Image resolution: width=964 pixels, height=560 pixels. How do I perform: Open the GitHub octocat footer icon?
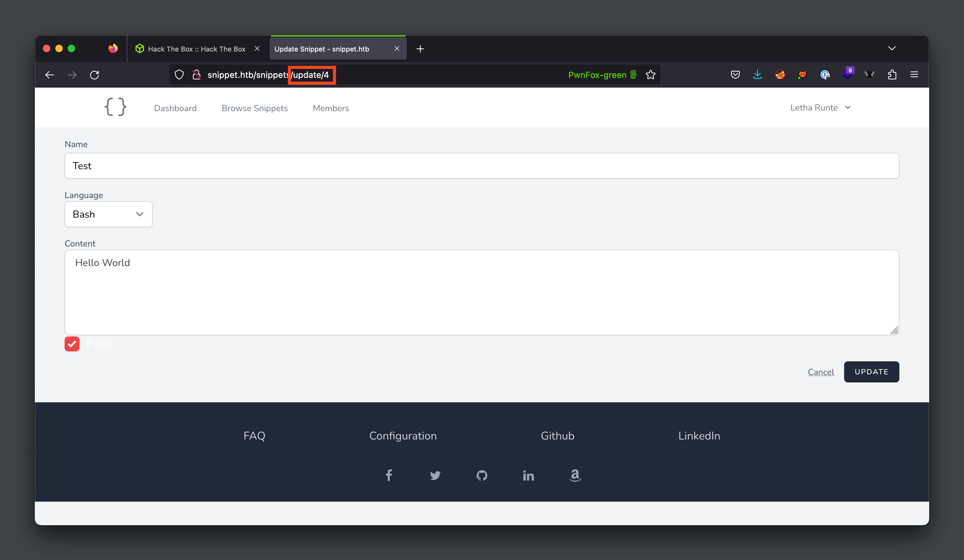tap(482, 476)
